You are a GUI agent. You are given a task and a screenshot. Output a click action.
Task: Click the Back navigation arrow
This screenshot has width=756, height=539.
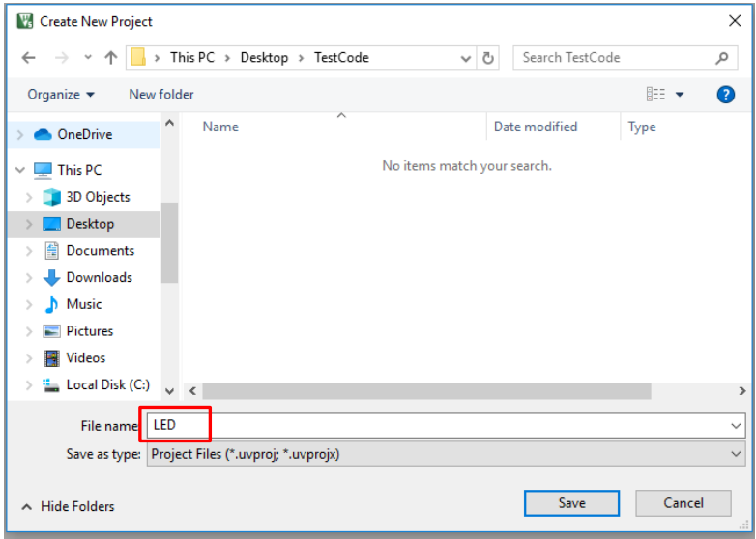28,58
